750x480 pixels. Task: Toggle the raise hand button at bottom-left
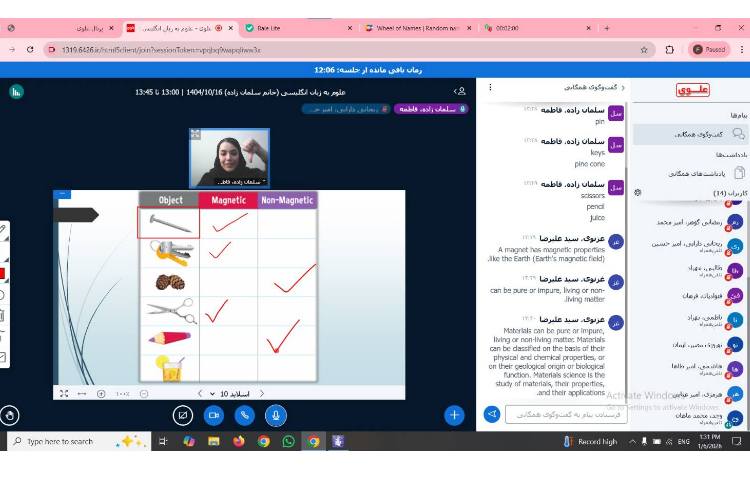(10, 415)
